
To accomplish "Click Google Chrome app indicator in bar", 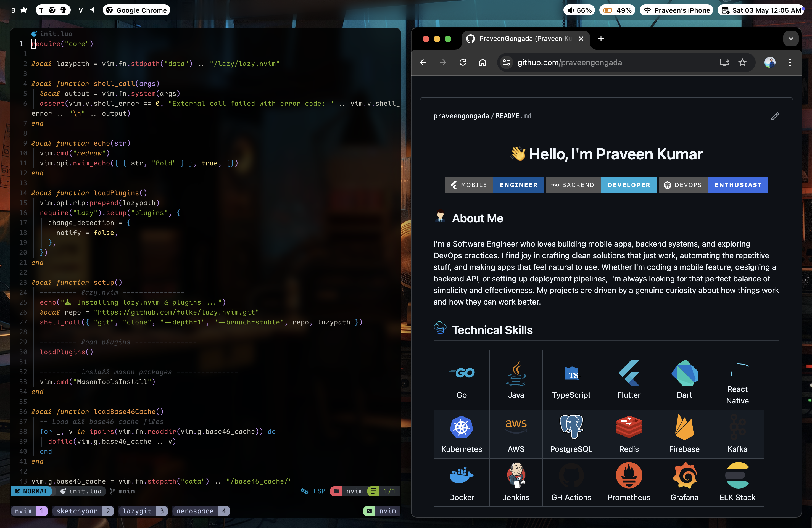I will tap(136, 10).
